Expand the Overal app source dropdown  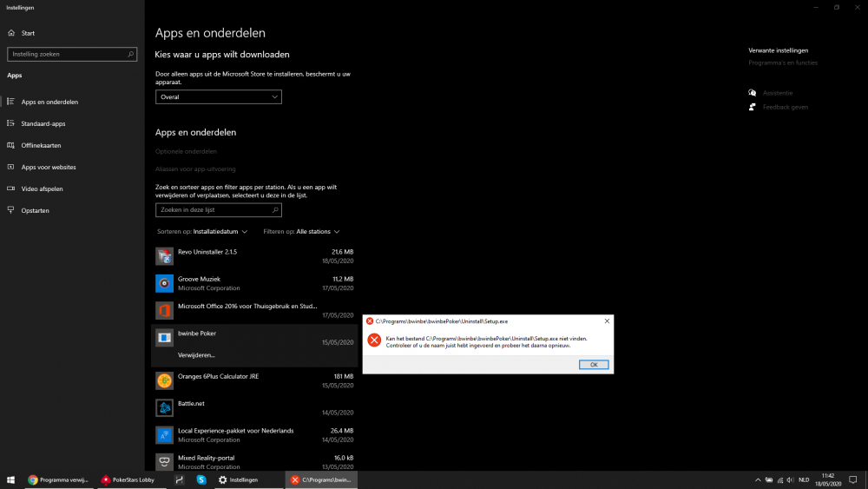coord(219,97)
